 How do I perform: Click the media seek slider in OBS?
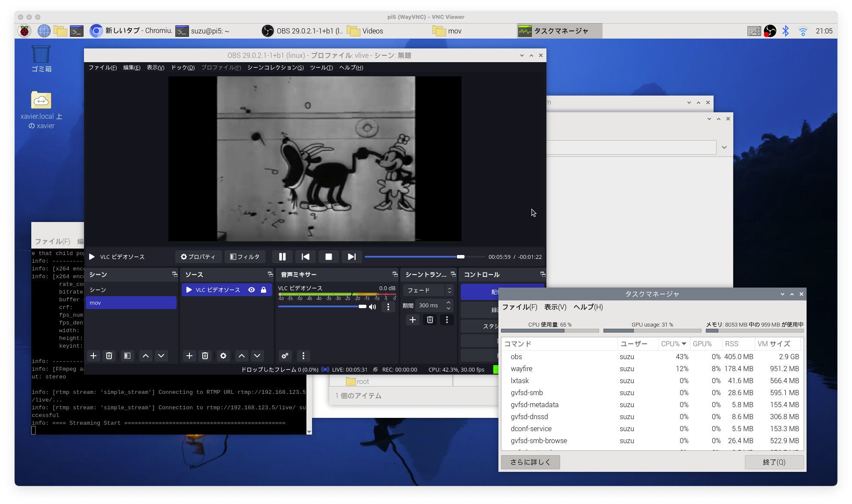[x=424, y=257]
